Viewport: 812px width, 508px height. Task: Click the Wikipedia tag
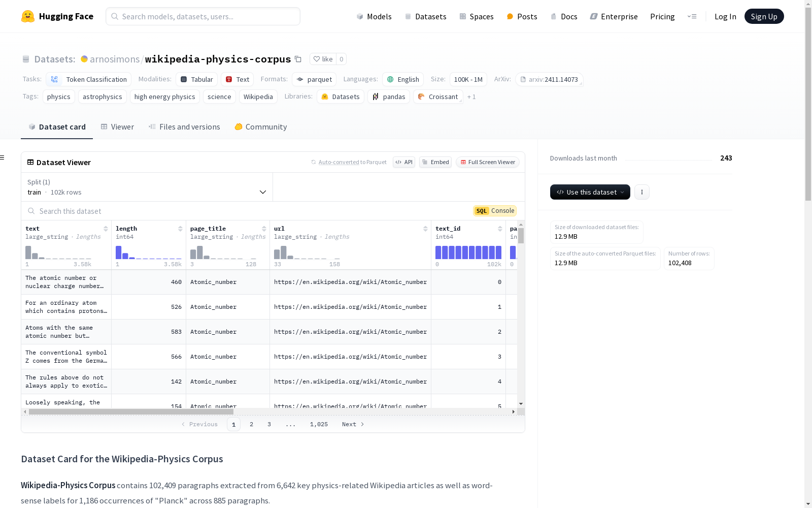pyautogui.click(x=258, y=97)
